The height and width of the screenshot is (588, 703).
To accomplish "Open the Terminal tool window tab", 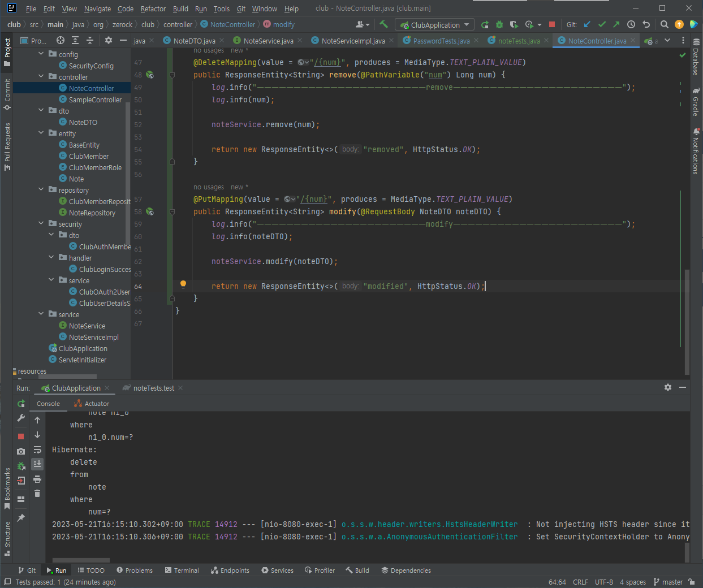I will click(182, 570).
